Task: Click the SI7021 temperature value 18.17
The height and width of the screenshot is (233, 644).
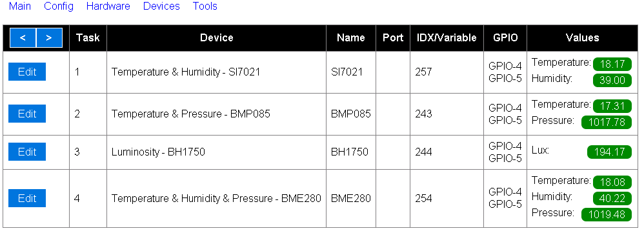Action: coord(612,64)
